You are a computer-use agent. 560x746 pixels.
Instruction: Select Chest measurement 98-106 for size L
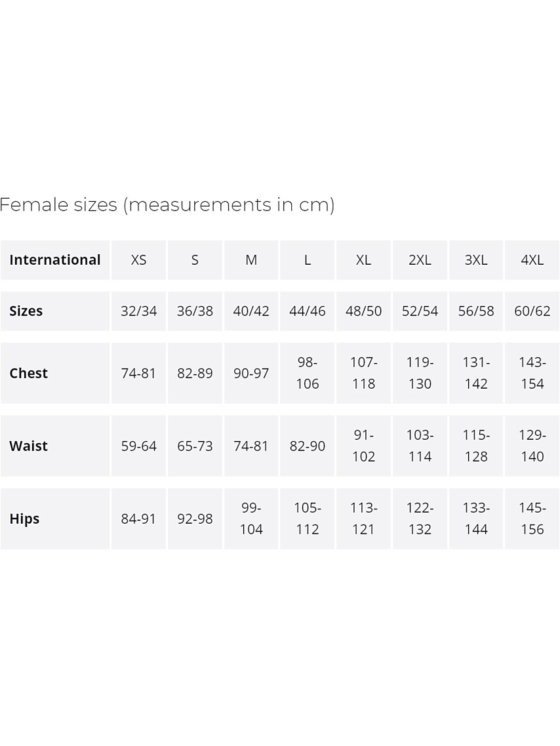pos(308,373)
